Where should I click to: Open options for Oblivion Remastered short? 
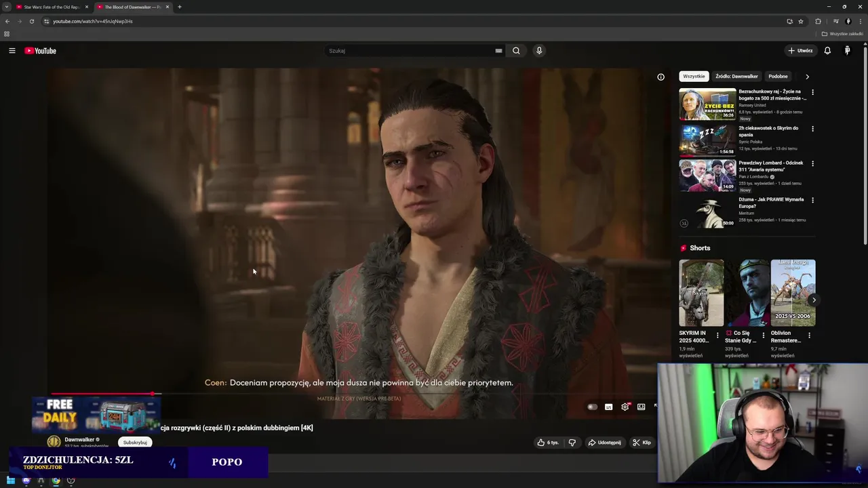click(x=809, y=335)
